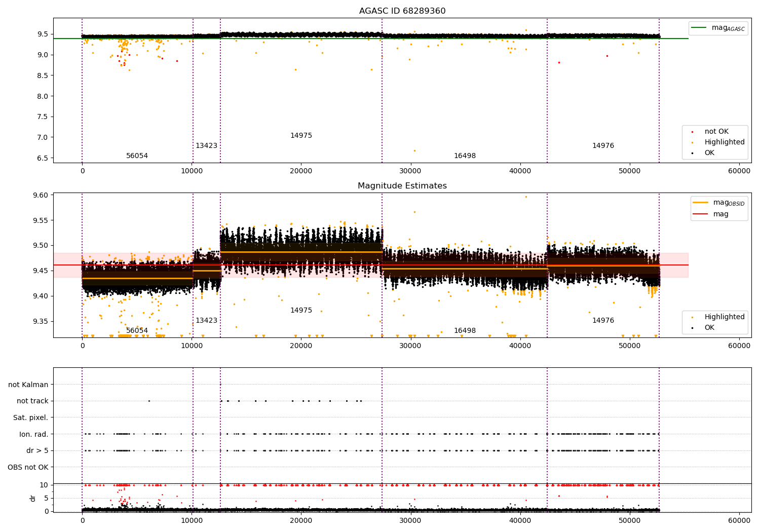The image size is (760, 532).
Task: Click obsid label 14975 in top plot
Action: coord(301,136)
